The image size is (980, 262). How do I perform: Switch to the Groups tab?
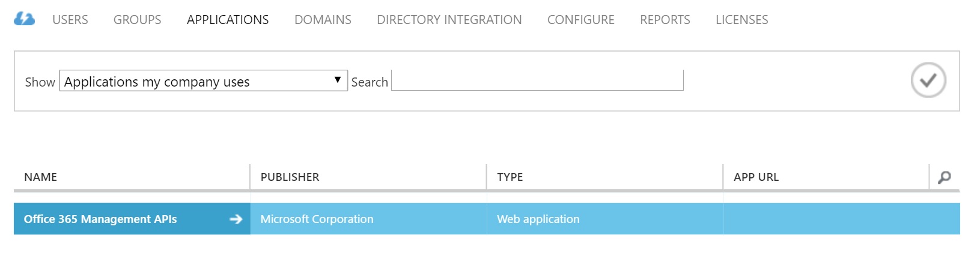[138, 20]
